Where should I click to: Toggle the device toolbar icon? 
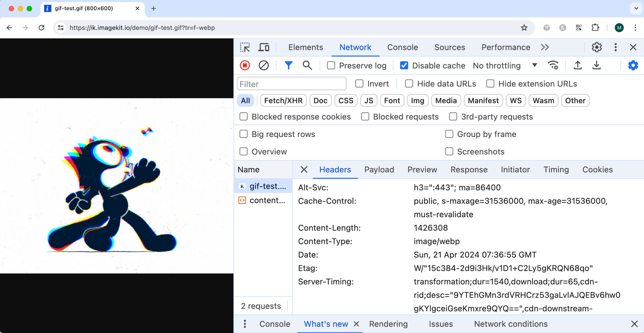click(264, 47)
